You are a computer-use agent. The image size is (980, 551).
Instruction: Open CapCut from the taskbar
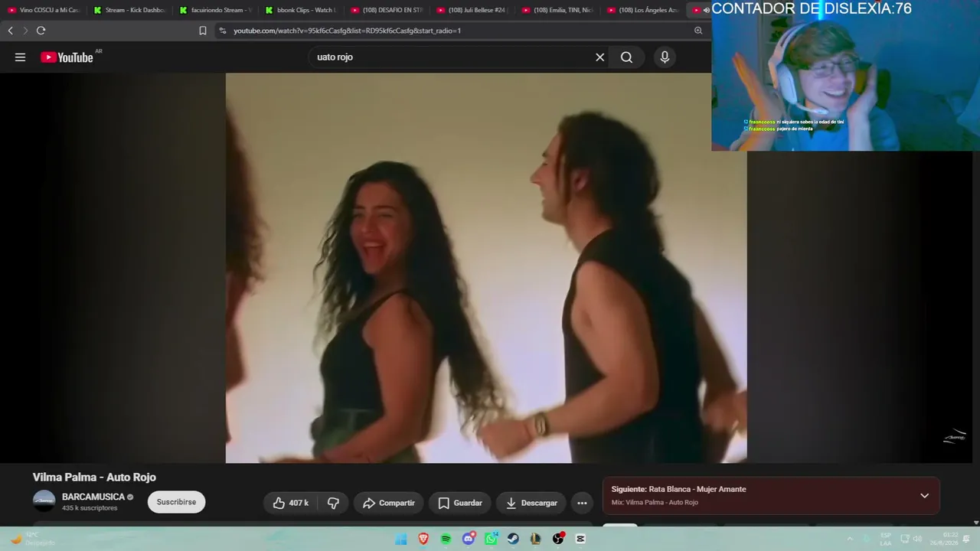(x=580, y=539)
